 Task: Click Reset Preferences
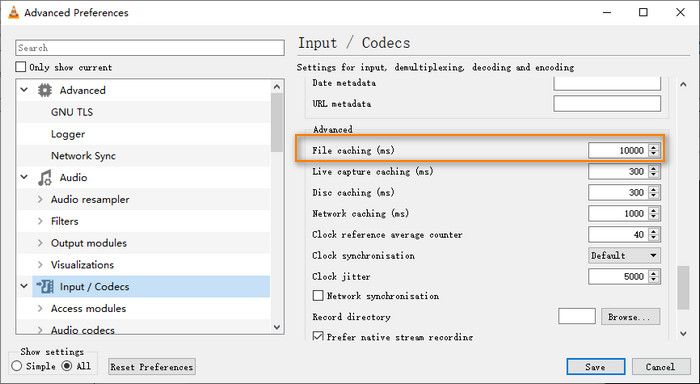pos(152,367)
